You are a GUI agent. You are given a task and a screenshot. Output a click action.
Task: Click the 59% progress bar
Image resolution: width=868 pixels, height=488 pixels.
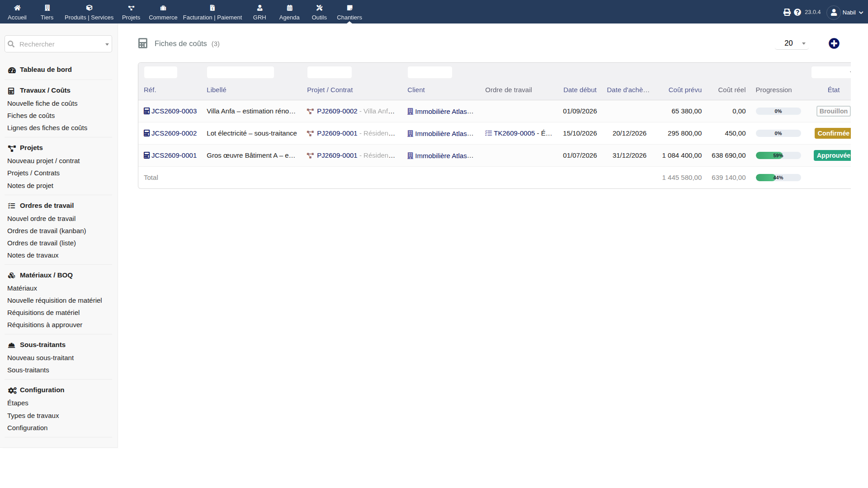tap(778, 155)
